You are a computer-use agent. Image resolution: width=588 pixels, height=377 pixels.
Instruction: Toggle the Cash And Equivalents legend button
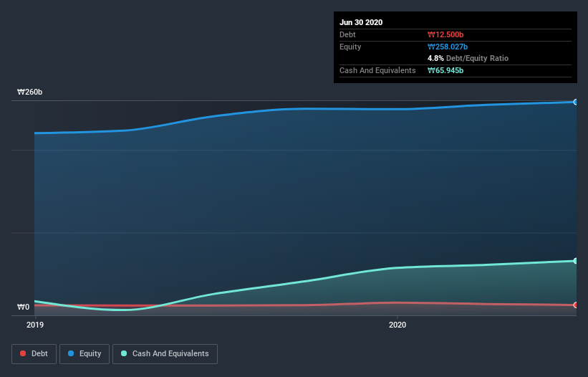click(x=165, y=354)
